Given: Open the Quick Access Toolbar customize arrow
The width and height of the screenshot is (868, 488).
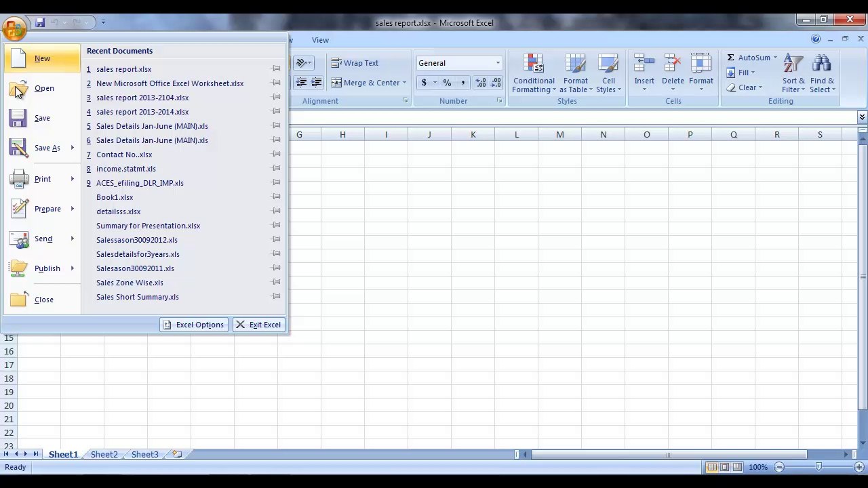Looking at the screenshot, I should [103, 22].
